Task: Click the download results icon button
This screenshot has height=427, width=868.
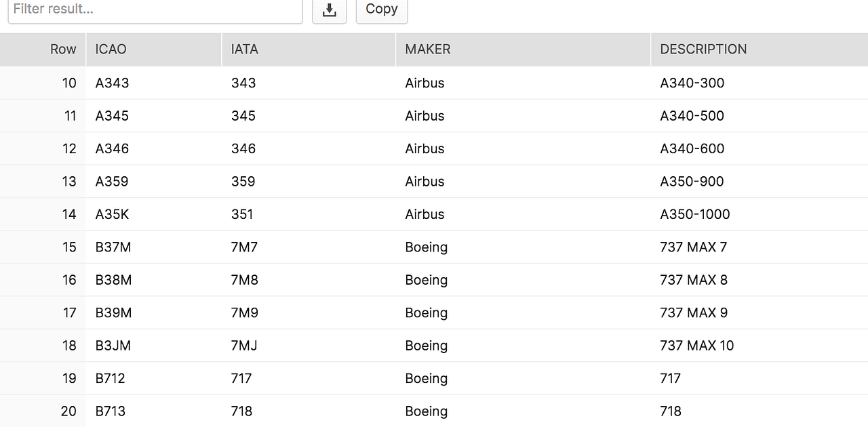Action: [329, 9]
